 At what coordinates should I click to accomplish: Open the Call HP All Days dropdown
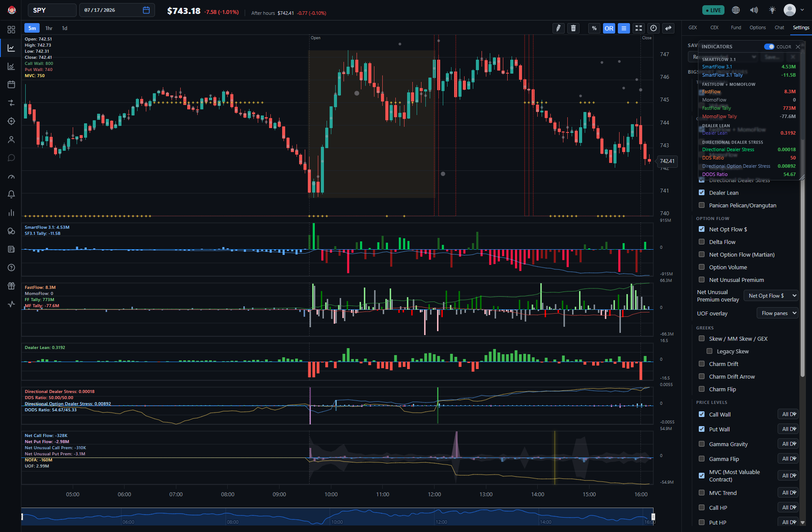tap(788, 508)
